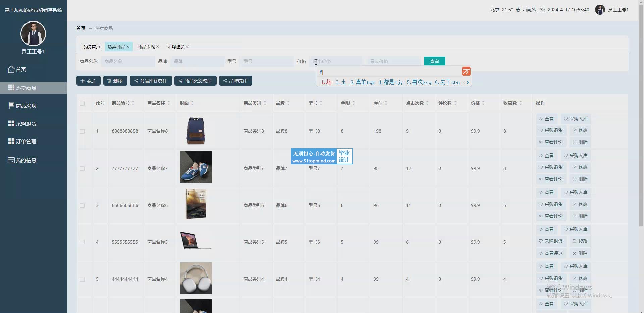Click 查看评论 for 商品名称5

[x=551, y=253]
